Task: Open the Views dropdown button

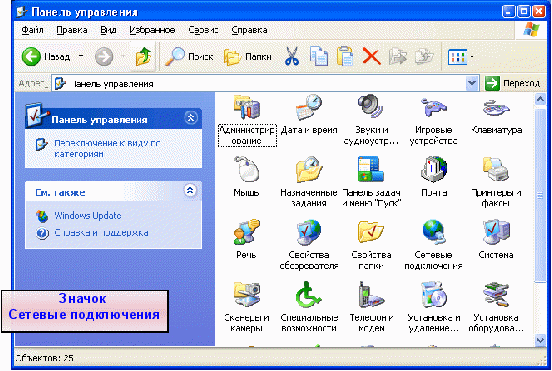Action: (460, 56)
